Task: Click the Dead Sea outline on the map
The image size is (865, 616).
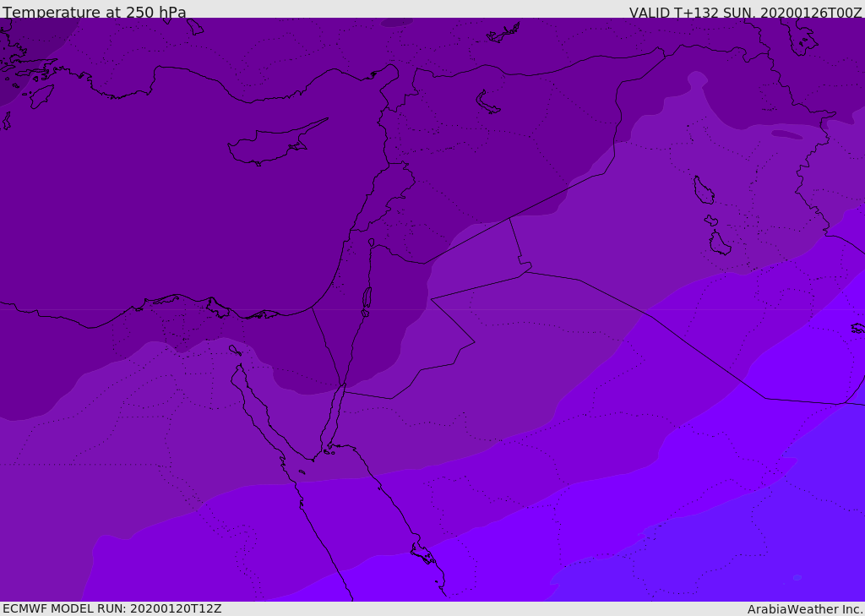Action: pyautogui.click(x=367, y=298)
